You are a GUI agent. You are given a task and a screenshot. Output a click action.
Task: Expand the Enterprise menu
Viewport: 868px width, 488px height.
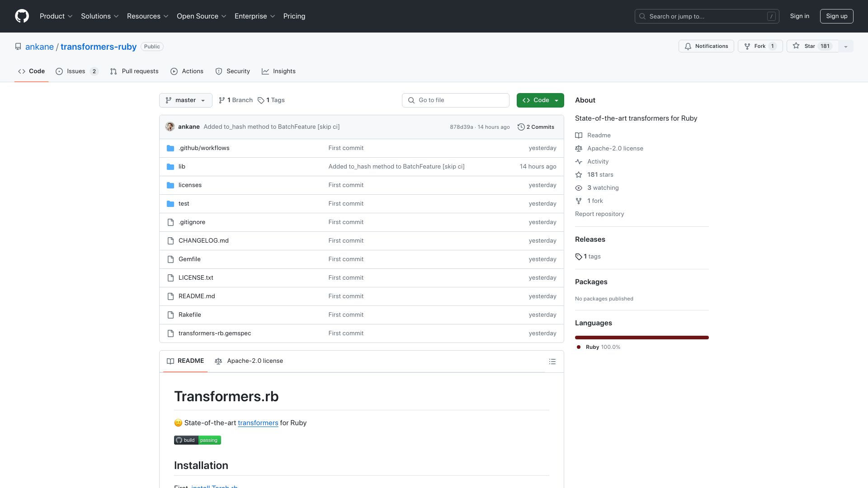(x=255, y=16)
